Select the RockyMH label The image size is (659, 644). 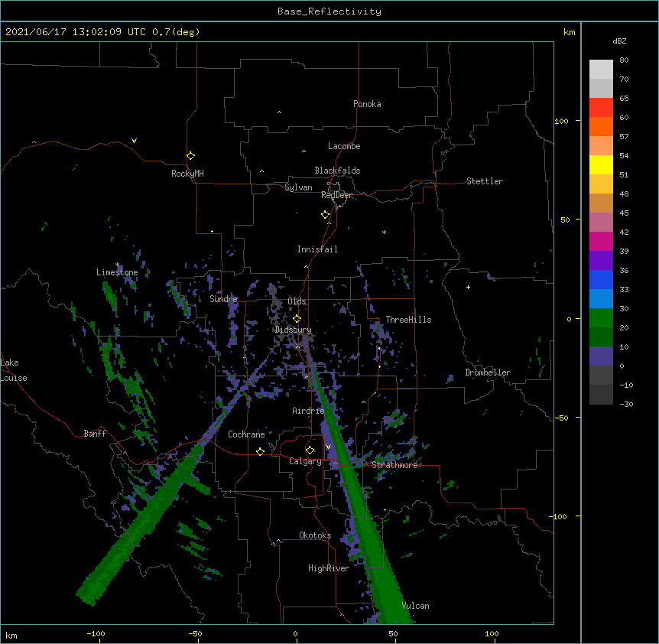187,174
